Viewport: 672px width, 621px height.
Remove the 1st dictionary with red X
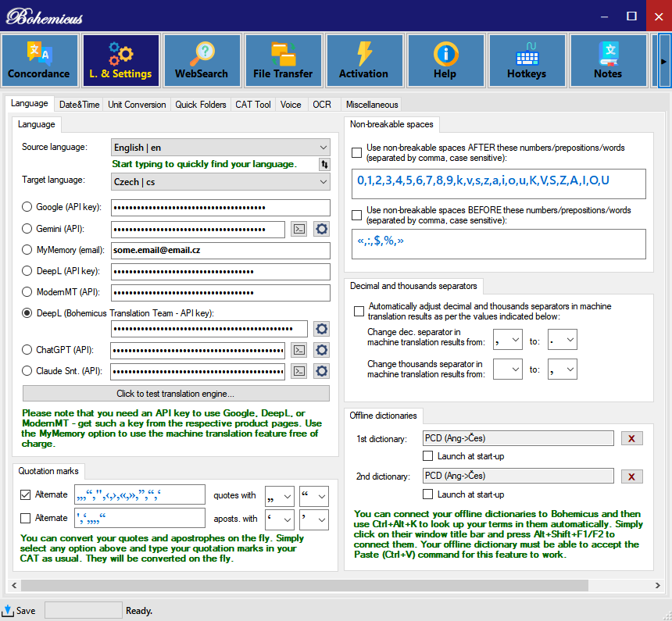tap(631, 438)
